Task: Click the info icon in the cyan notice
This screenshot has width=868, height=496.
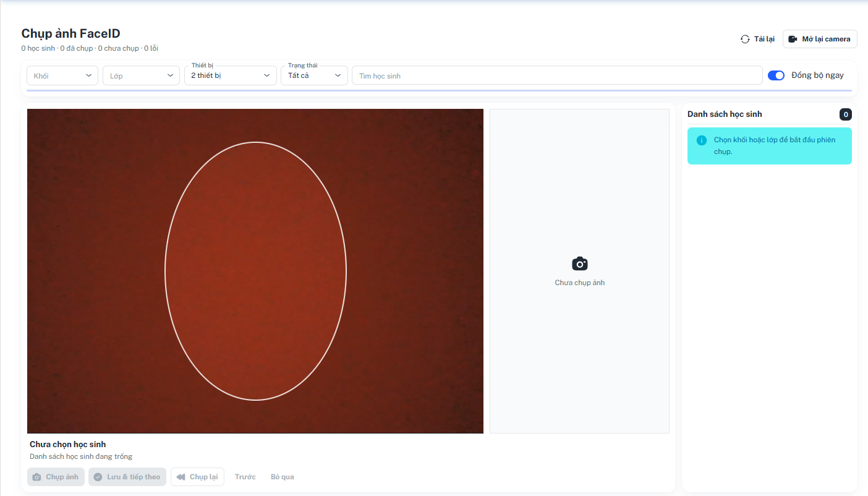Action: (x=702, y=140)
